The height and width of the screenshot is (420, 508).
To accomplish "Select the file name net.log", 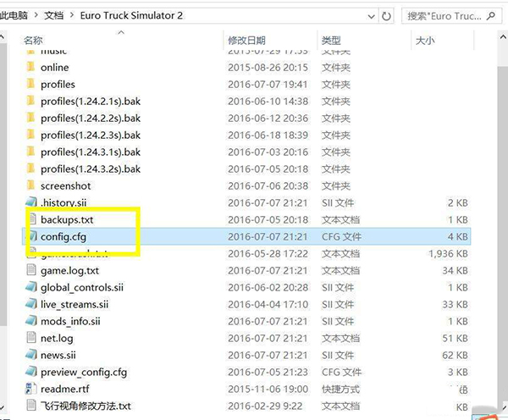I will coord(57,338).
